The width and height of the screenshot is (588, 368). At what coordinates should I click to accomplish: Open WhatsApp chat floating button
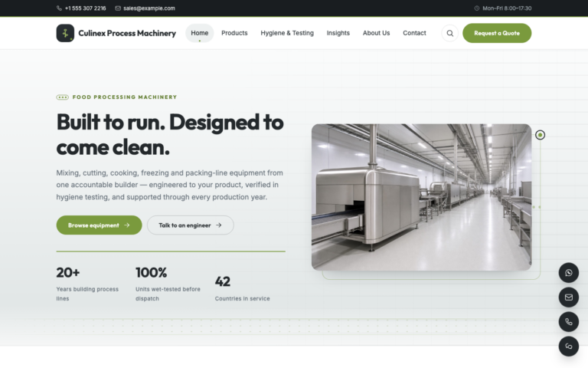569,273
